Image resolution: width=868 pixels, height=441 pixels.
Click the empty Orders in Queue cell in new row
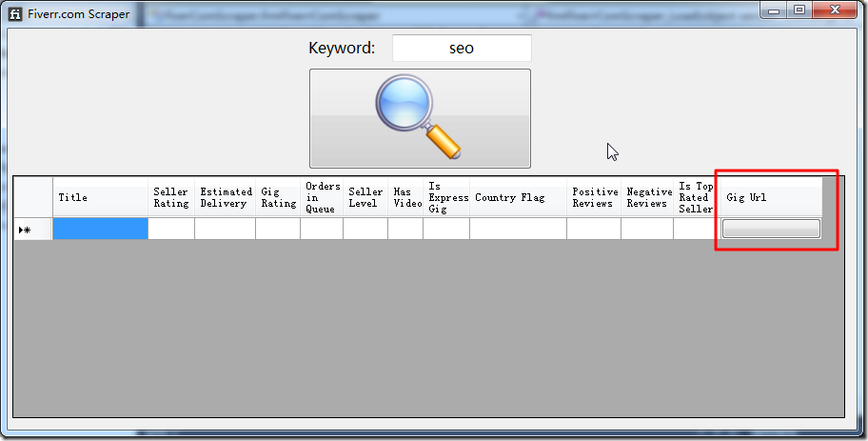tap(322, 229)
